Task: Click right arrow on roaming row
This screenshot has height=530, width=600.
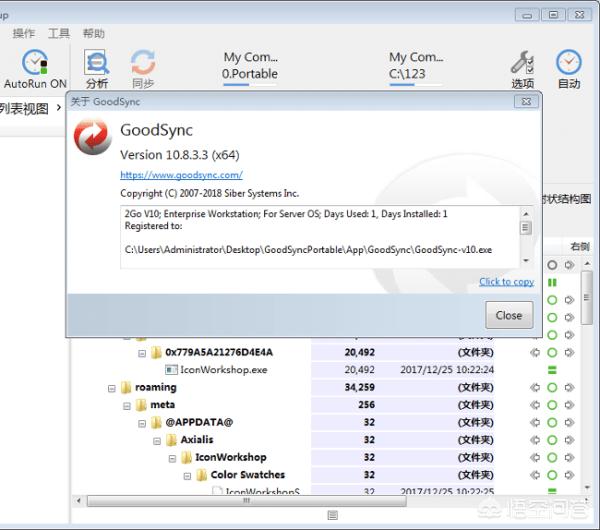Action: (x=569, y=388)
